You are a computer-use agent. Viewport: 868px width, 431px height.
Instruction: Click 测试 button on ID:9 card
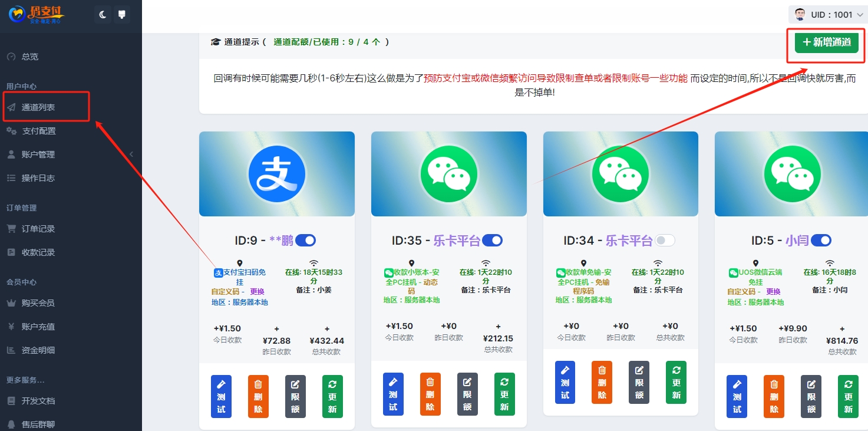pos(221,396)
